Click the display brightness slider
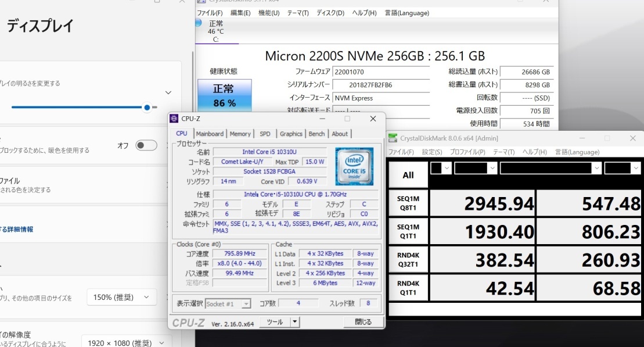Viewport: 644px width, 347px height. [147, 108]
